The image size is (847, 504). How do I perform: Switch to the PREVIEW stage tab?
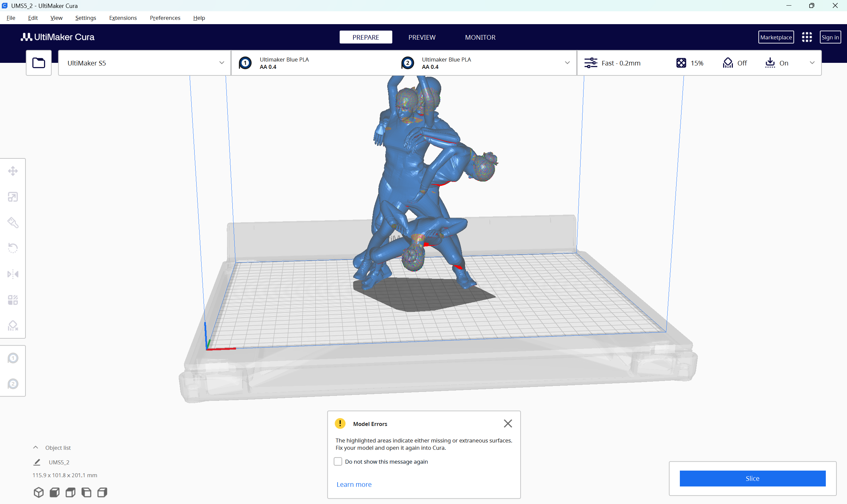pyautogui.click(x=422, y=37)
